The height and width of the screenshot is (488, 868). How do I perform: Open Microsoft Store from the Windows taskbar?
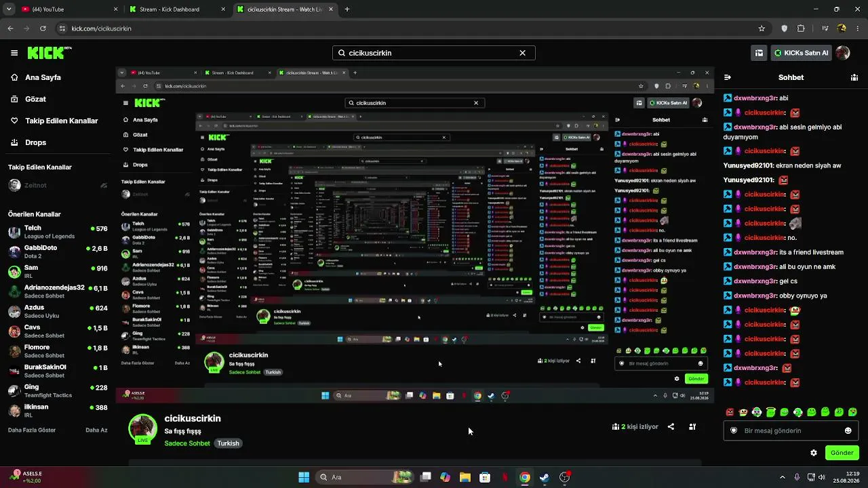pos(485,477)
